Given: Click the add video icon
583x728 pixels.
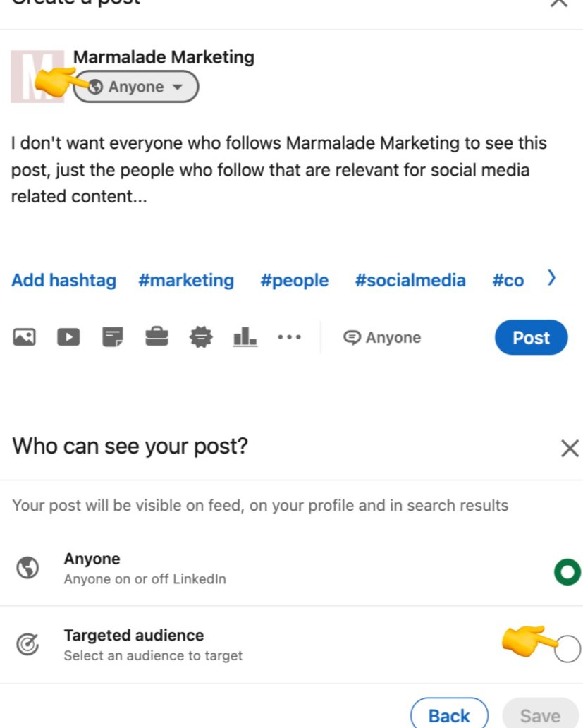Looking at the screenshot, I should point(68,337).
